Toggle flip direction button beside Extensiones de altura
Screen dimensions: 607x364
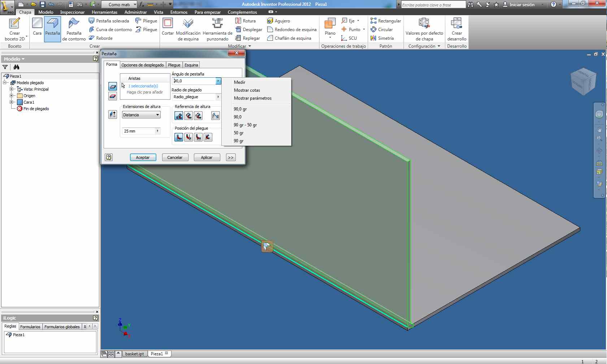113,114
